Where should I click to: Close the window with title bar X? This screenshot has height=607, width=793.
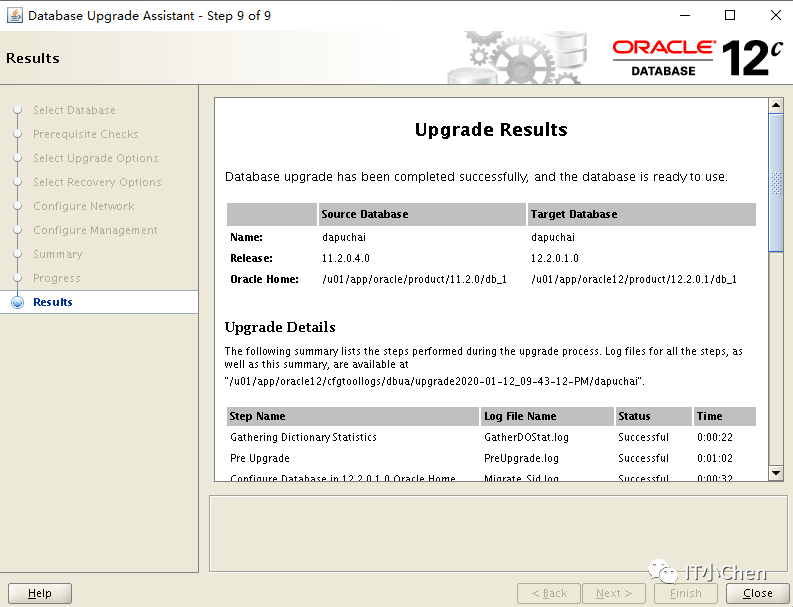[x=776, y=15]
